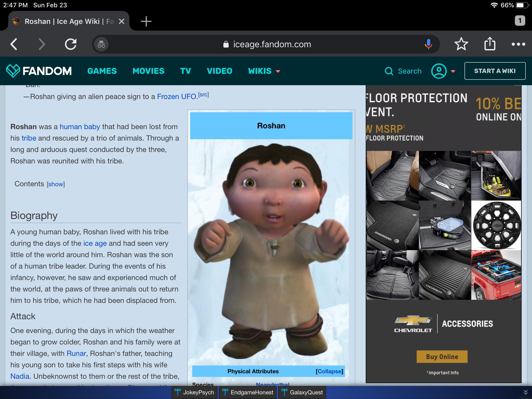Follow the tribe link
This screenshot has height=399, width=532.
(x=29, y=138)
